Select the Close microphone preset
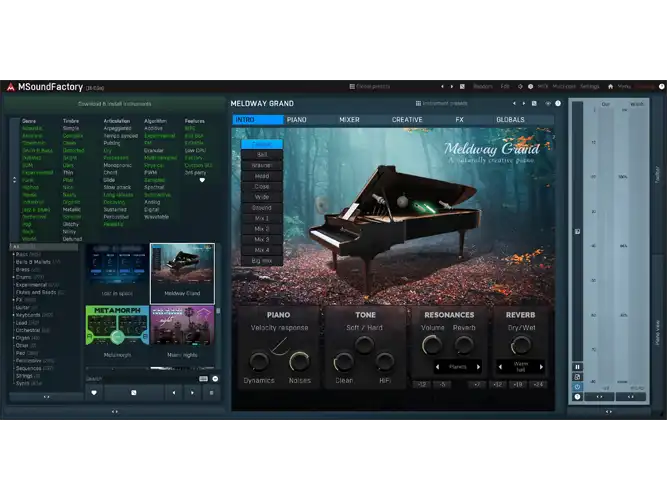Image resolution: width=667 pixels, height=500 pixels. (262, 186)
